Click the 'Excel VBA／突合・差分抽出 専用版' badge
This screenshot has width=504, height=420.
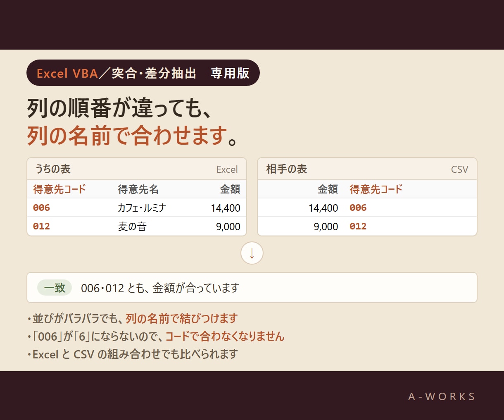click(x=143, y=73)
